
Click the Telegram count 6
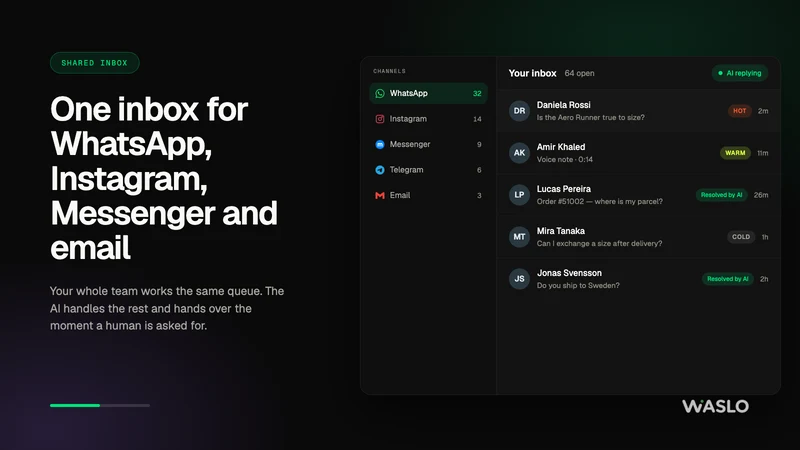click(479, 170)
